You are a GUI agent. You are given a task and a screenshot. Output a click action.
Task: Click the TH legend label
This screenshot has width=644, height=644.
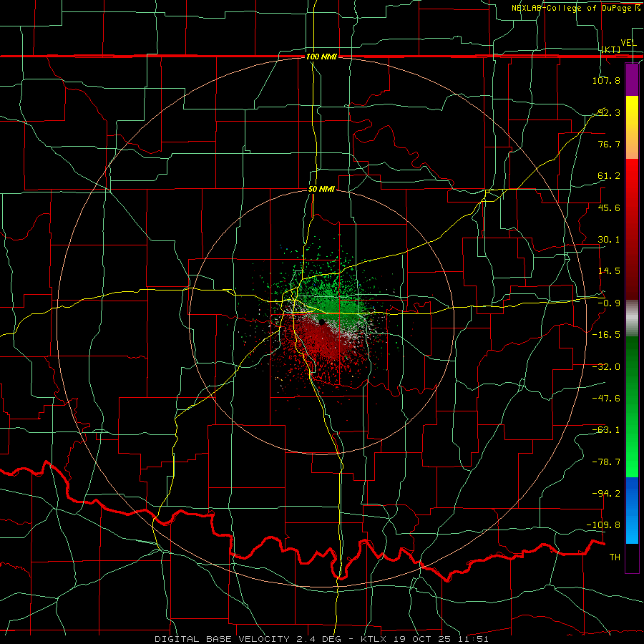click(615, 557)
